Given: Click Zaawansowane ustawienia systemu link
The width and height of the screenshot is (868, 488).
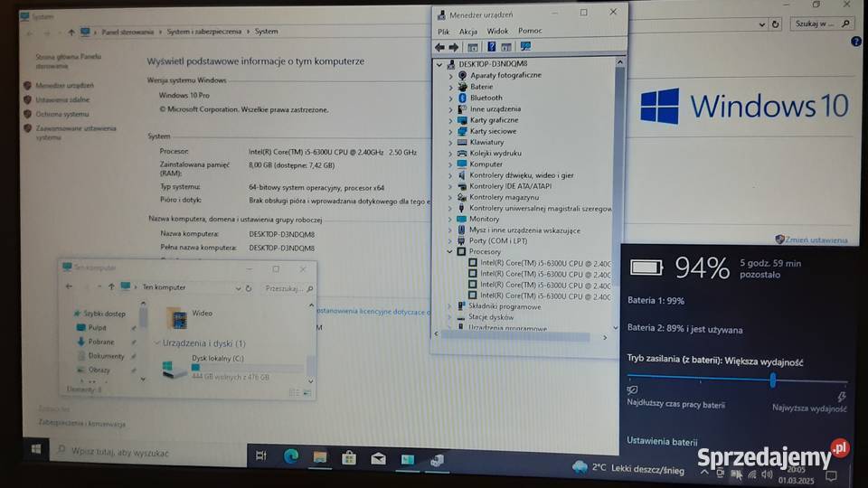Looking at the screenshot, I should 76,133.
